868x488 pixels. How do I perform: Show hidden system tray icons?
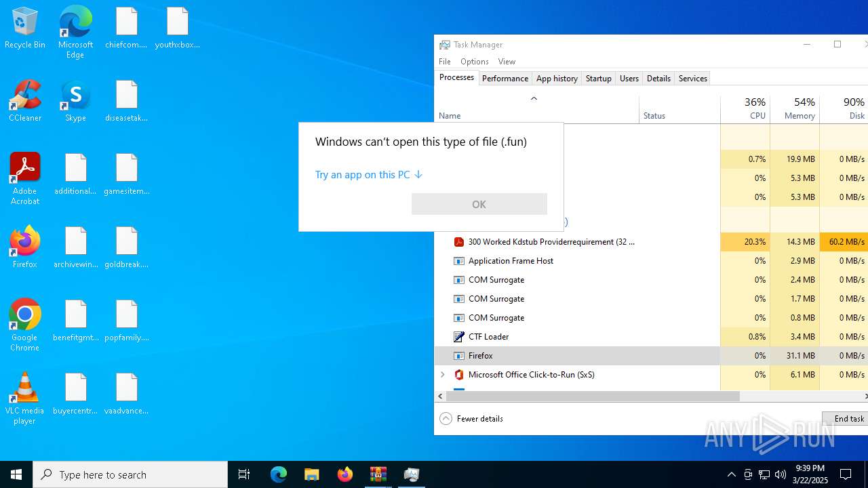pos(731,474)
